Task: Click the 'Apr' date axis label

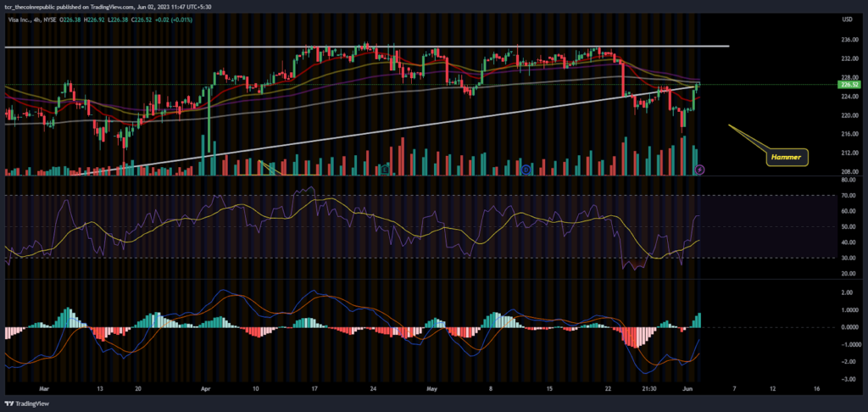Action: click(x=206, y=389)
